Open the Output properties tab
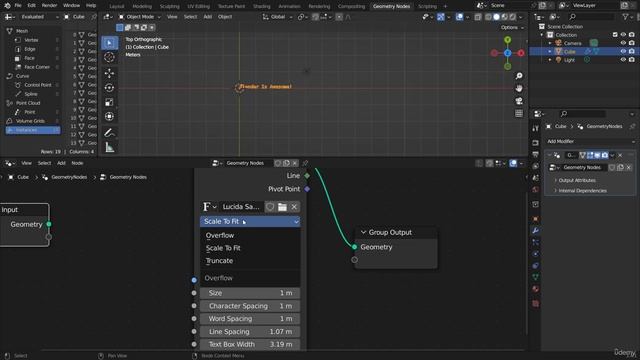Viewport: 640px width, 360px height. pos(536,154)
